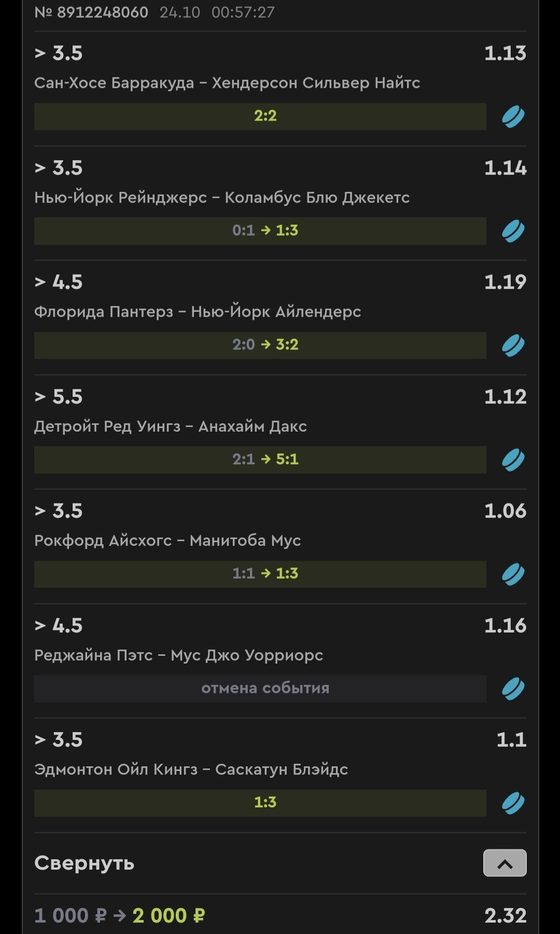Open the Нью-Йорк Рейнджерс – Коламбус match
This screenshot has width=560, height=934.
click(x=222, y=198)
